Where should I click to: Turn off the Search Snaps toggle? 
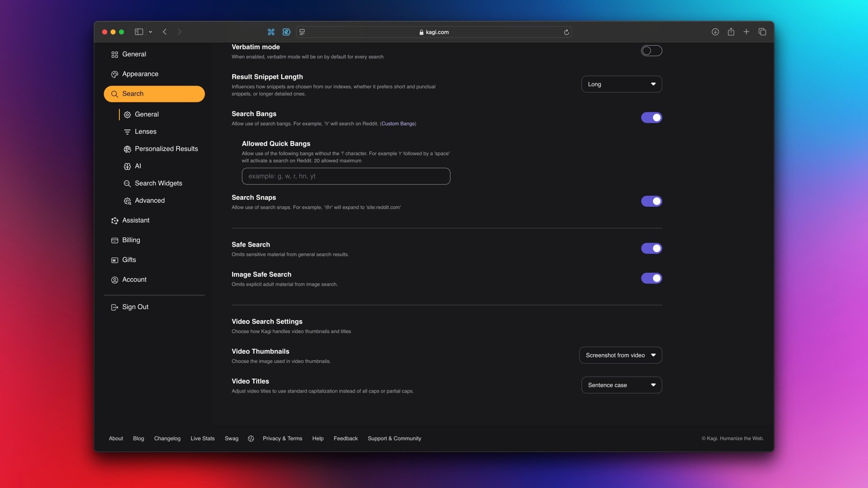click(651, 201)
